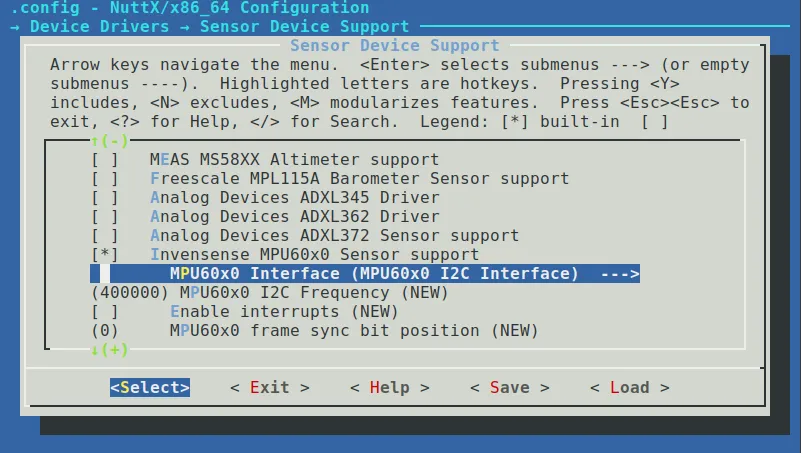Click the Load button
The width and height of the screenshot is (801, 453).
point(629,388)
